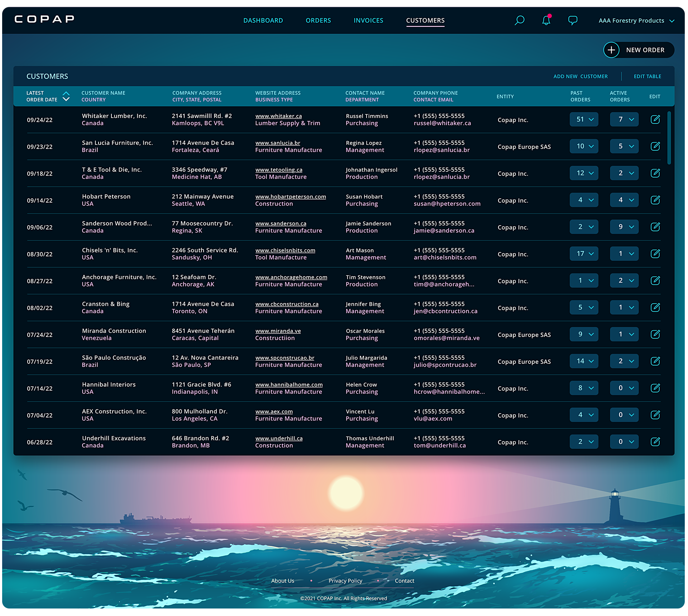The image size is (688, 616).
Task: Edit the Sanderson Wood Products row
Action: pyautogui.click(x=655, y=227)
